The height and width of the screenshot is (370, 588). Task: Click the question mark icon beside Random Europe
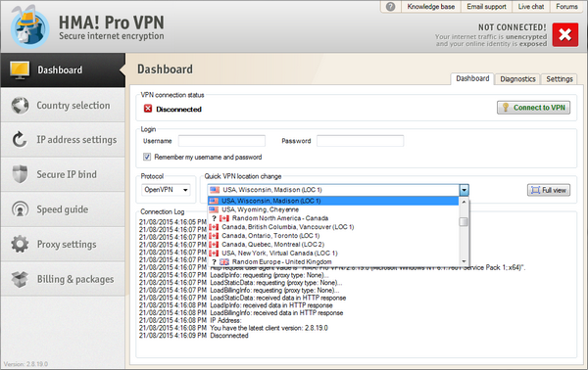(x=214, y=261)
